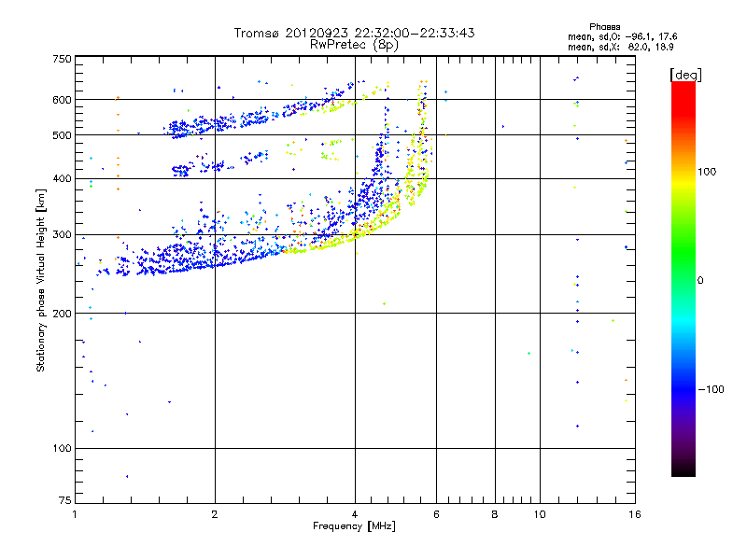
Task: Click the y-axis tick label '200'
Action: [x=62, y=314]
